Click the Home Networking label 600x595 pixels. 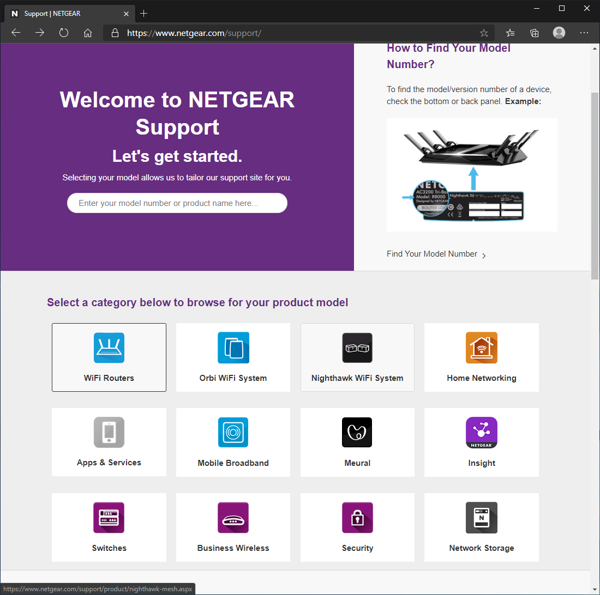tap(481, 378)
